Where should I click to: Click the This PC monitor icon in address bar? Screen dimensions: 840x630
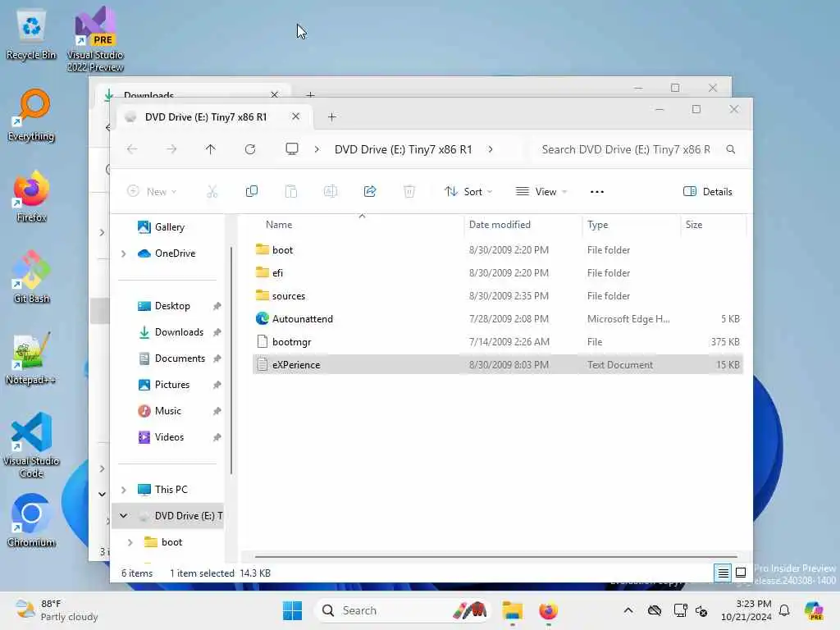(x=292, y=149)
